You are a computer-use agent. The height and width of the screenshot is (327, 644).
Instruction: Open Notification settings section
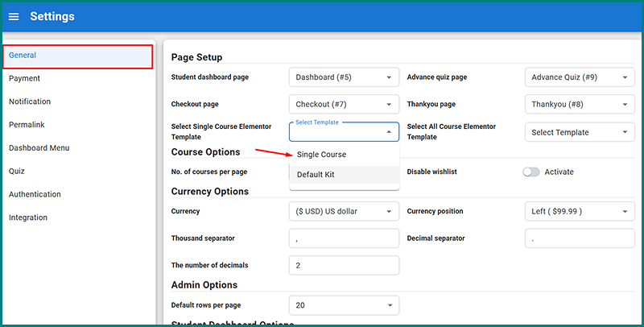point(30,101)
